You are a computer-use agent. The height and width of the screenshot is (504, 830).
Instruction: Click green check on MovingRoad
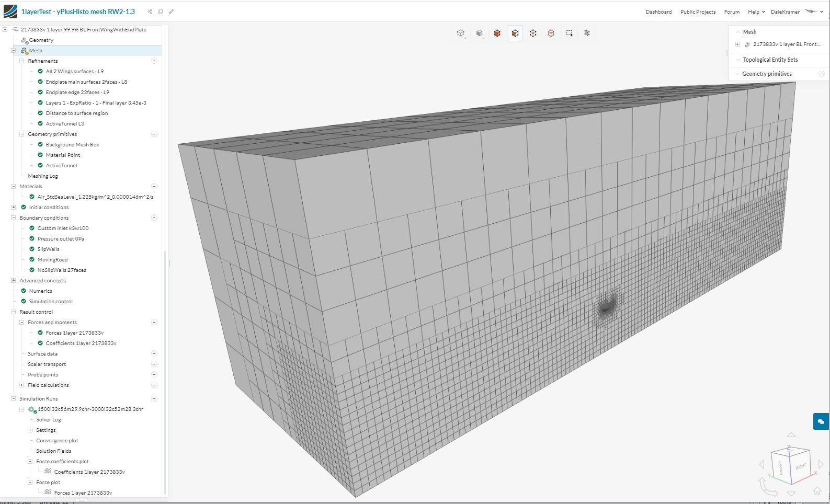(32, 259)
